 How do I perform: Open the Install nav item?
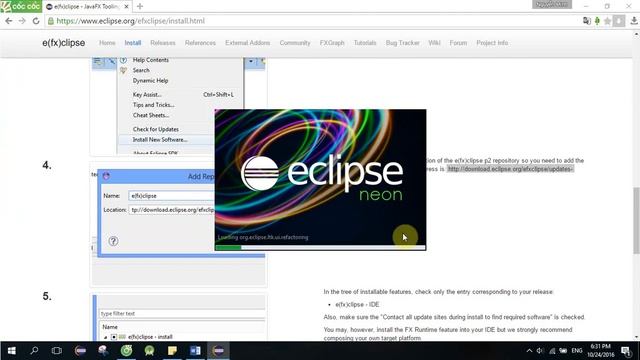133,43
